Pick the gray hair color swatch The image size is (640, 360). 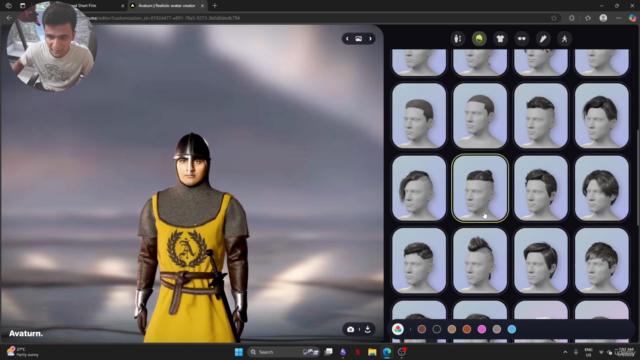click(497, 329)
